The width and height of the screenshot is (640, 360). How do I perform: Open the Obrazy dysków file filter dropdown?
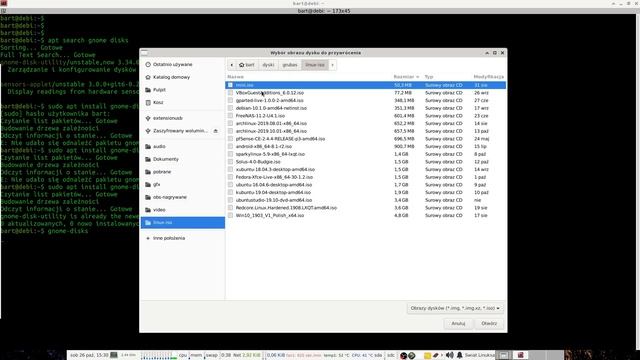pos(455,309)
